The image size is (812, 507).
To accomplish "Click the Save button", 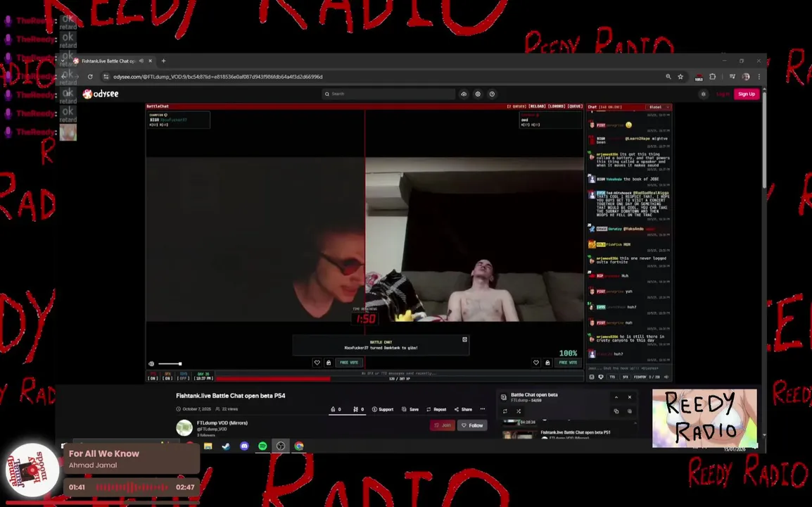I will [x=410, y=410].
